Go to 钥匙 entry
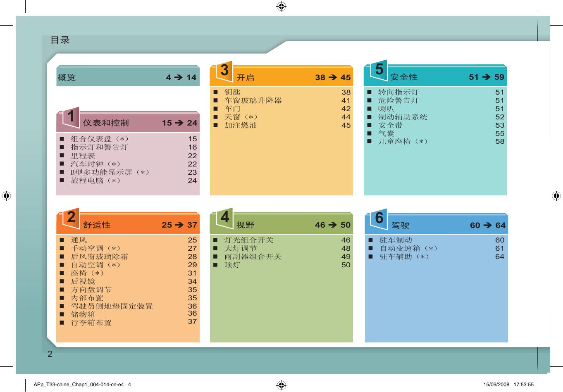The width and height of the screenshot is (563, 392). (x=232, y=92)
